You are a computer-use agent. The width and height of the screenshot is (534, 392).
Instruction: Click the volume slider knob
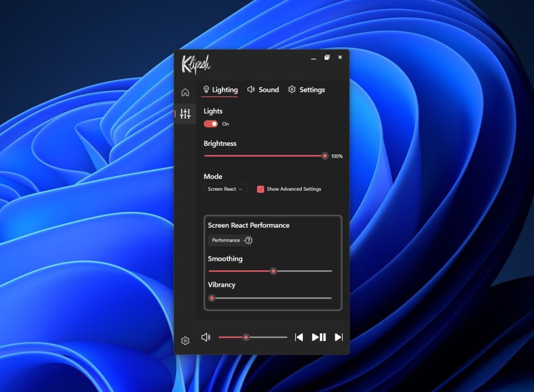(x=246, y=337)
